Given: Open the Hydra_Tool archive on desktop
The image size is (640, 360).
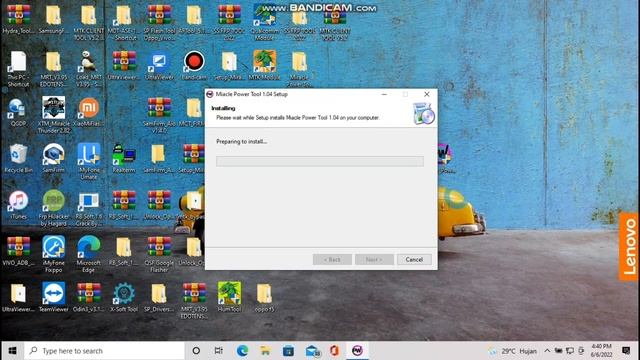Looking at the screenshot, I should (18, 20).
